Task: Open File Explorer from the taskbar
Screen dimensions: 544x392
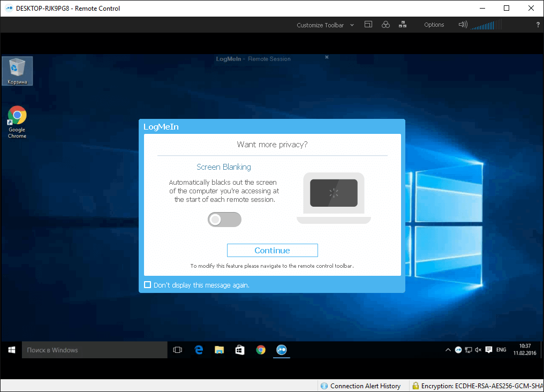Action: [x=220, y=350]
